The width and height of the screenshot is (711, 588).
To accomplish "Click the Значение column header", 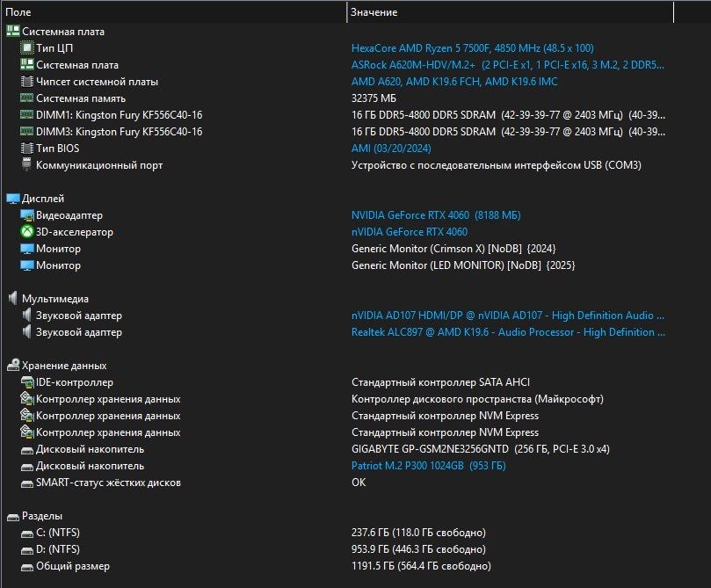I will pos(374,12).
